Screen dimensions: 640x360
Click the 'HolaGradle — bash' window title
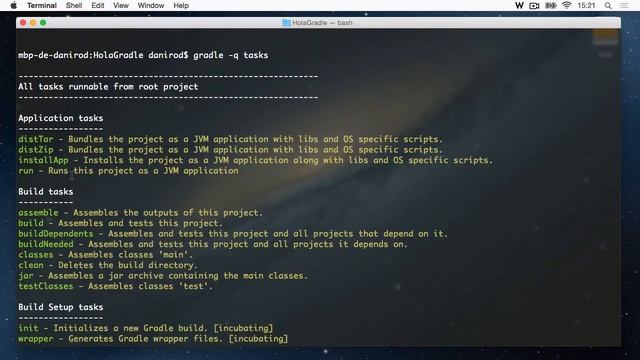point(322,23)
